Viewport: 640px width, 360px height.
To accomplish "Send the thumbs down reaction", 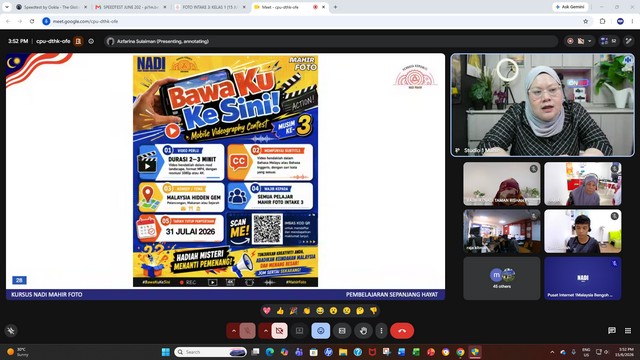I will [373, 311].
